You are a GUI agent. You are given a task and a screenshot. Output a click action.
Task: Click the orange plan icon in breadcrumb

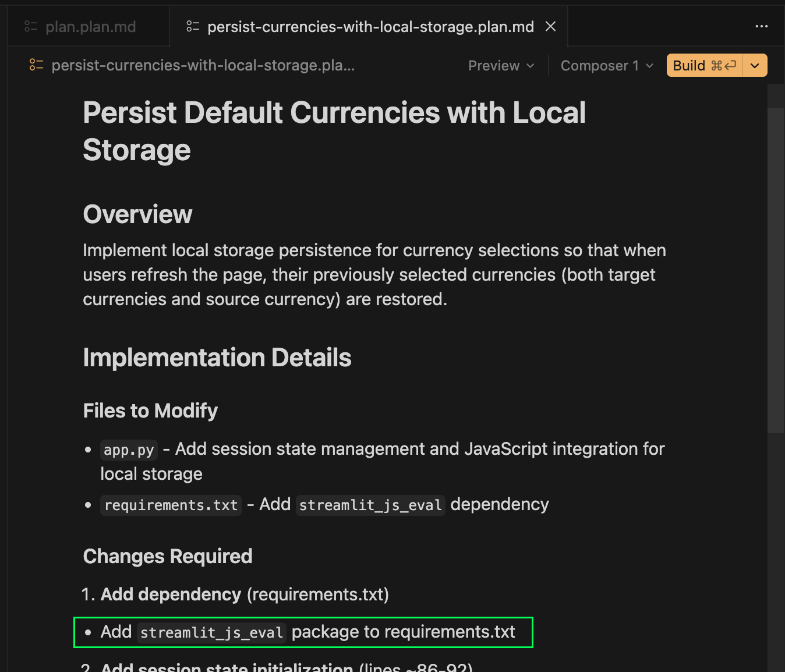(36, 65)
